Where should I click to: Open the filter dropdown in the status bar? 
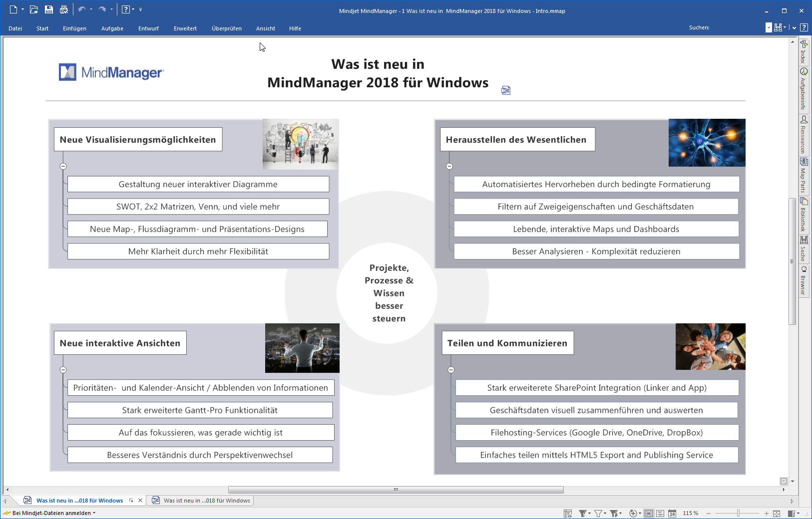(x=589, y=513)
